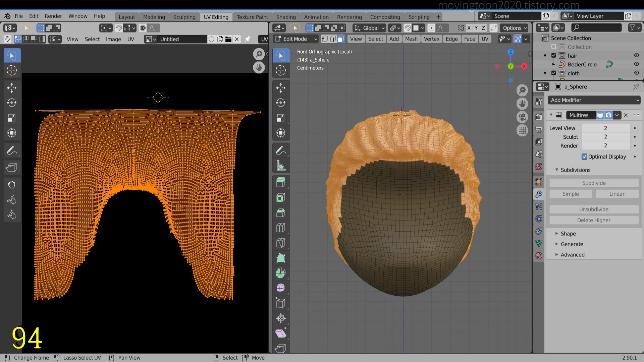The image size is (644, 362).
Task: Select the Measure tool
Action: pyautogui.click(x=281, y=166)
